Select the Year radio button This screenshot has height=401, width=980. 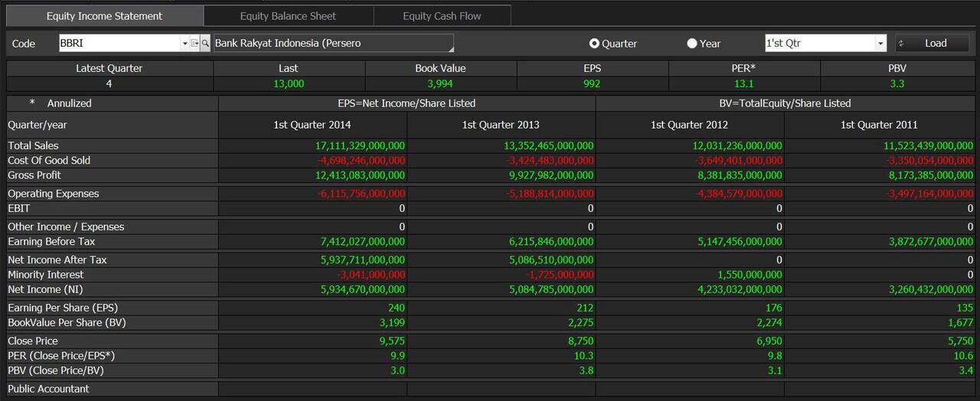[692, 44]
